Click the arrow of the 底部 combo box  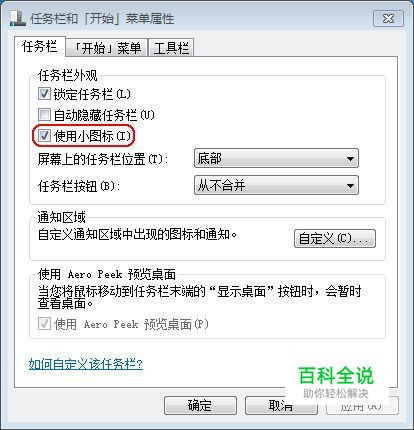click(350, 159)
